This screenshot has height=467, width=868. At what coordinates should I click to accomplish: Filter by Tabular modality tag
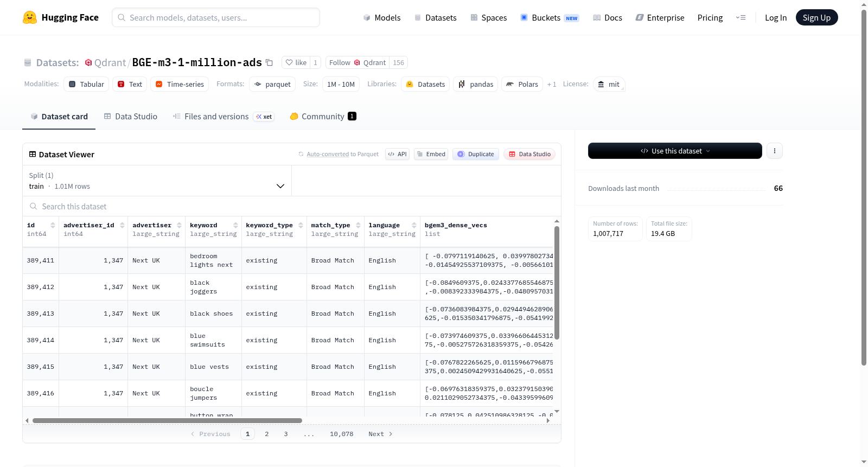coord(86,84)
